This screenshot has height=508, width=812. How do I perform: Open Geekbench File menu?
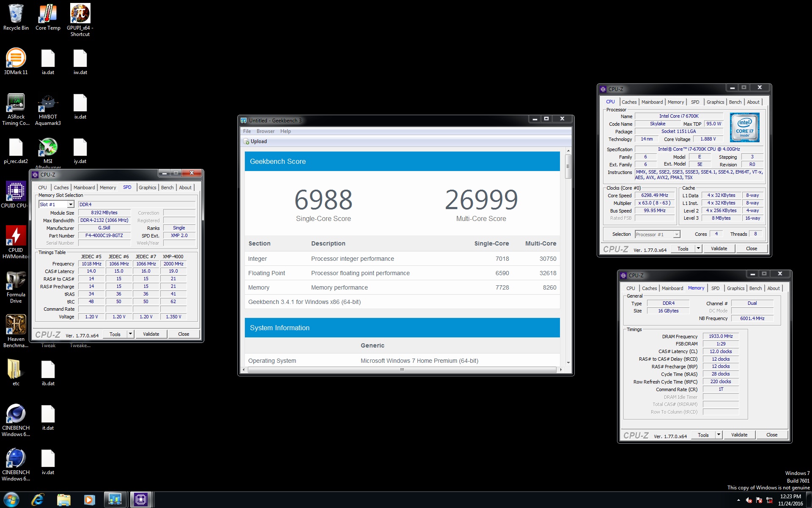247,131
